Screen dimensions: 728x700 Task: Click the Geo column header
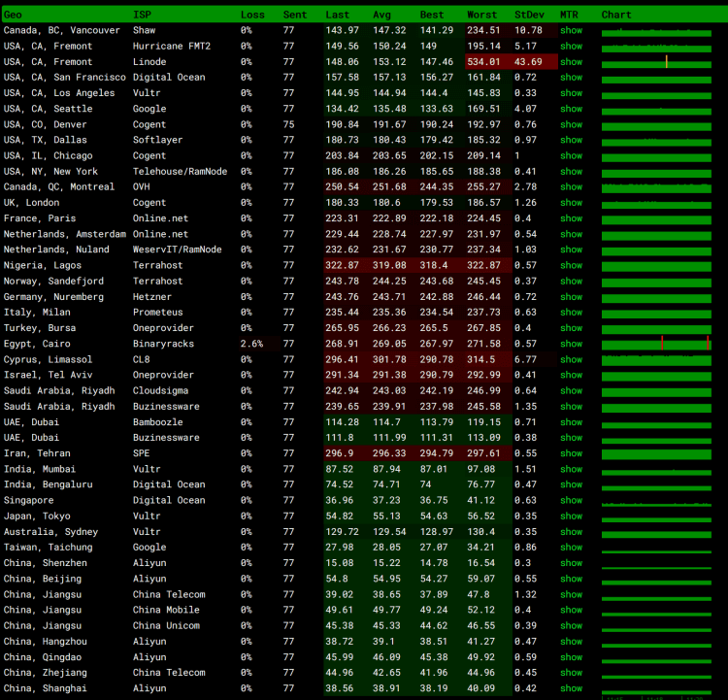coord(13,15)
